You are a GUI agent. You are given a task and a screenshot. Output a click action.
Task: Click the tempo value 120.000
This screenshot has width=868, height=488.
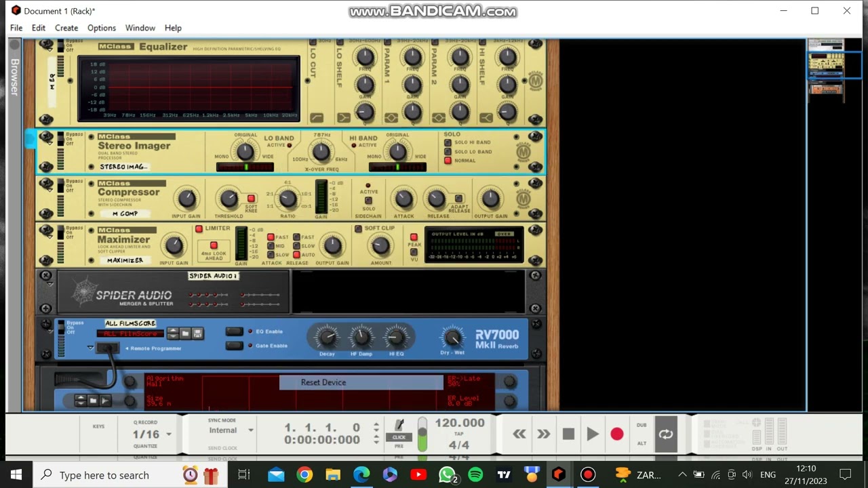click(460, 423)
